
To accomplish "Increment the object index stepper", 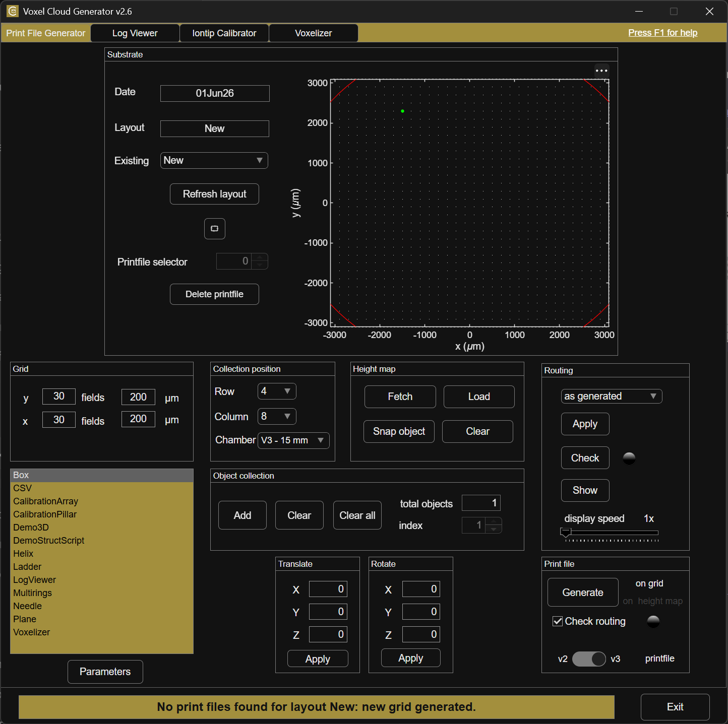I will 494,521.
